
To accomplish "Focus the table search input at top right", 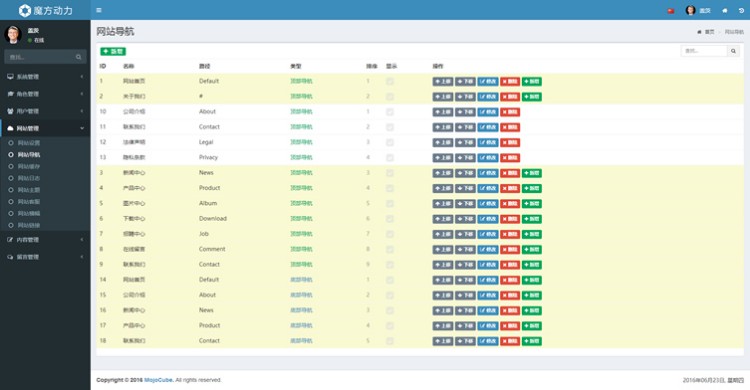I will coord(704,51).
